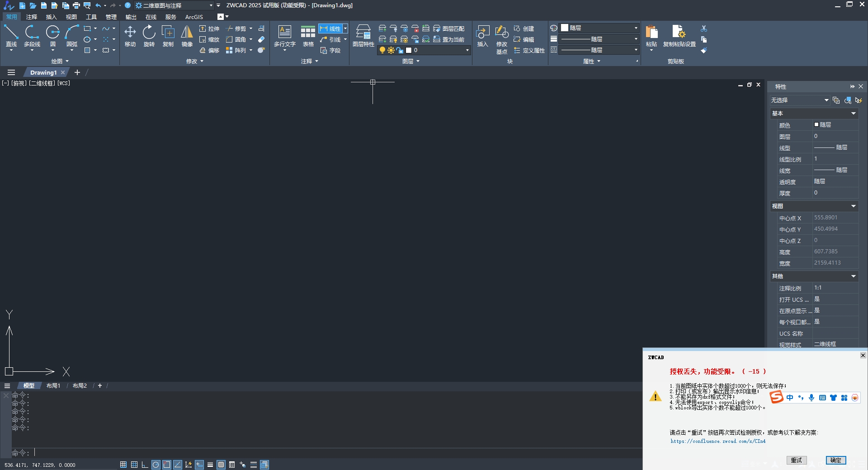Activate the 复制 (Copy) tool
The height and width of the screenshot is (470, 868).
point(168,36)
